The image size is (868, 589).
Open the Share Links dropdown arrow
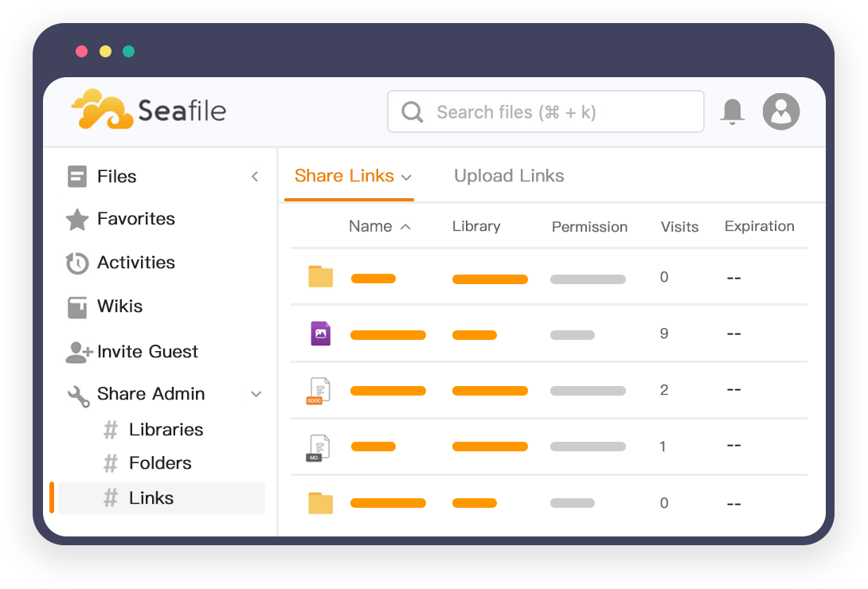(406, 177)
